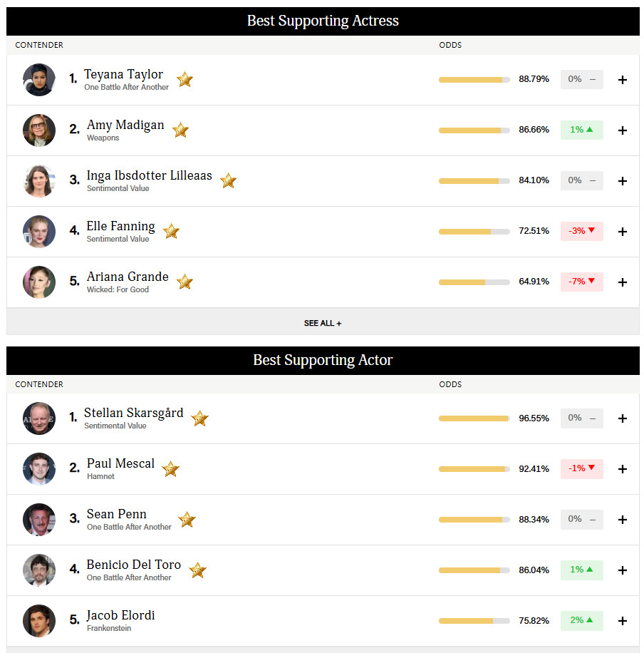The image size is (644, 653).
Task: Click the gold star next to Stellan Skarsgård
Action: pyautogui.click(x=199, y=418)
